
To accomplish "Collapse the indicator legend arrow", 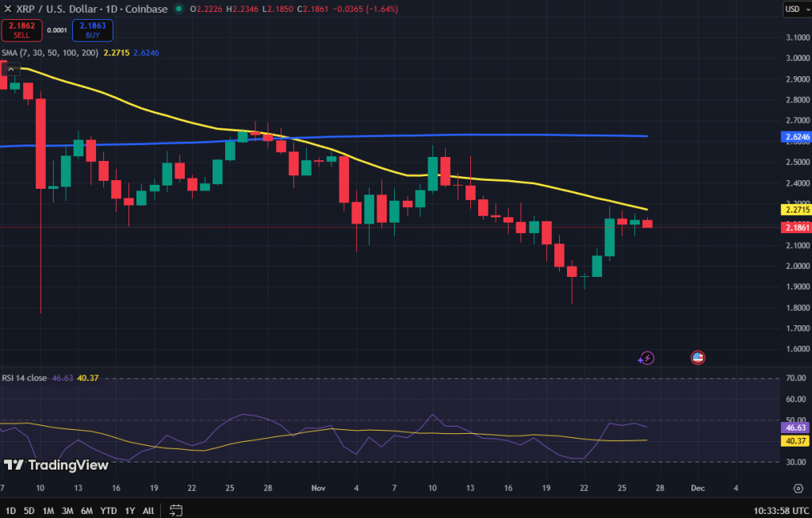I will (11, 70).
